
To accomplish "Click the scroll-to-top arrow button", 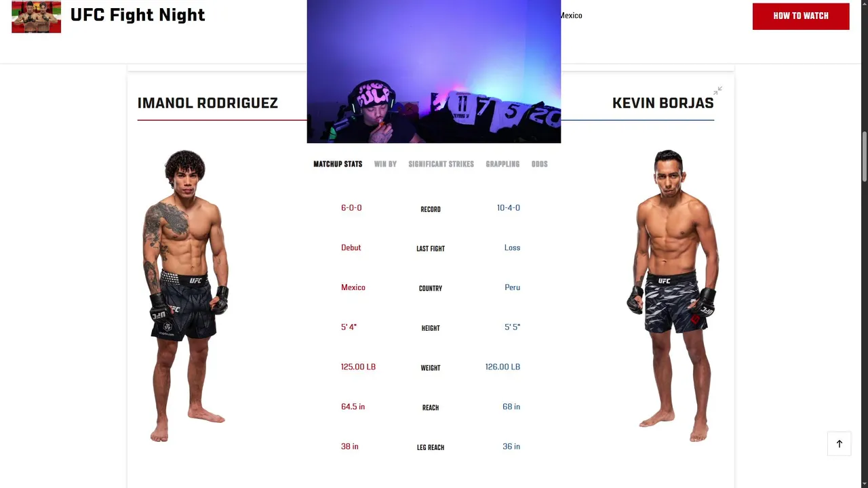I will [x=839, y=444].
